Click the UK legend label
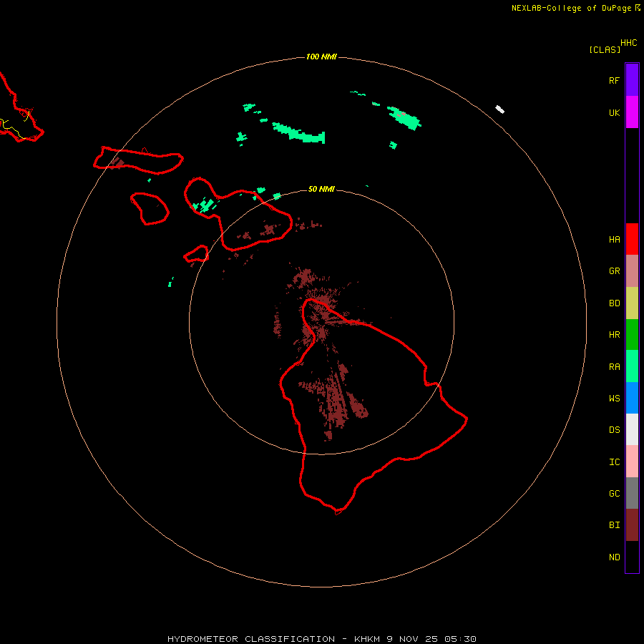The height and width of the screenshot is (644, 644). click(614, 113)
